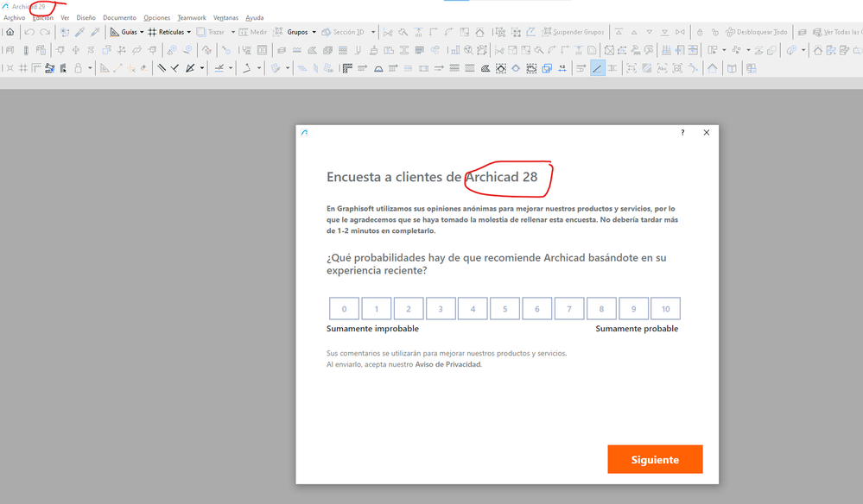Toggle the Trazar trace reference button

tap(210, 32)
